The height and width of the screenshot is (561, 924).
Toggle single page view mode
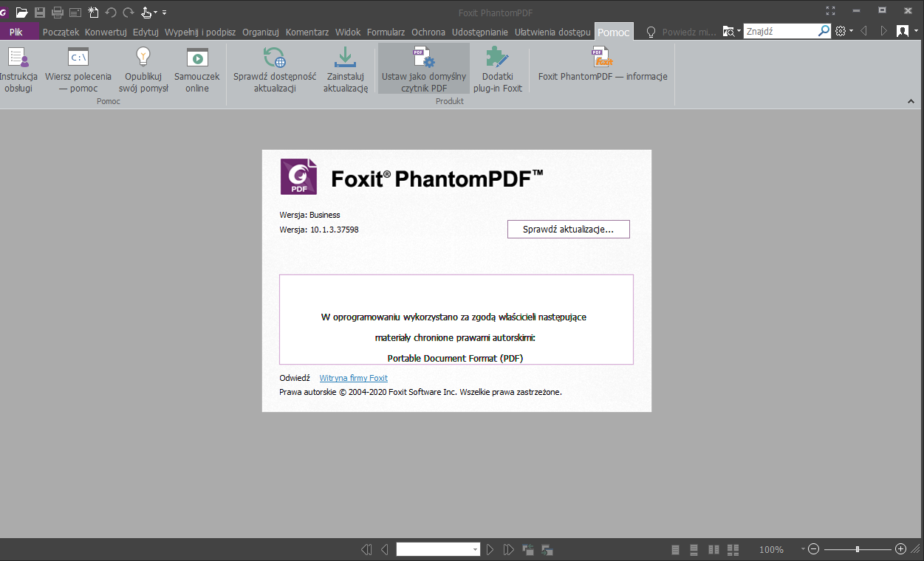pos(676,549)
